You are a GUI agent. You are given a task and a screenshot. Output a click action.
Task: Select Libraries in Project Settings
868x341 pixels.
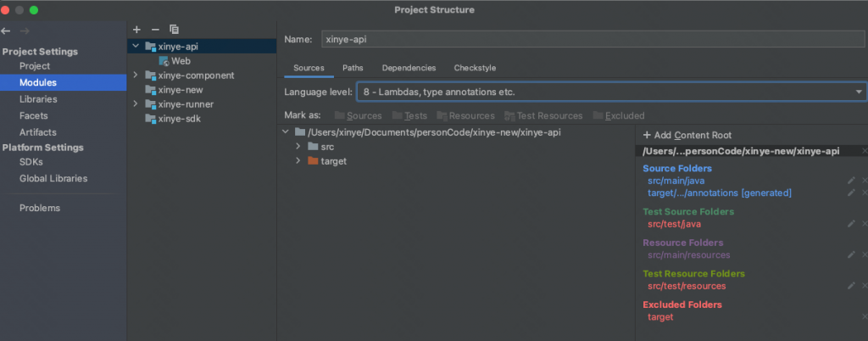click(38, 99)
